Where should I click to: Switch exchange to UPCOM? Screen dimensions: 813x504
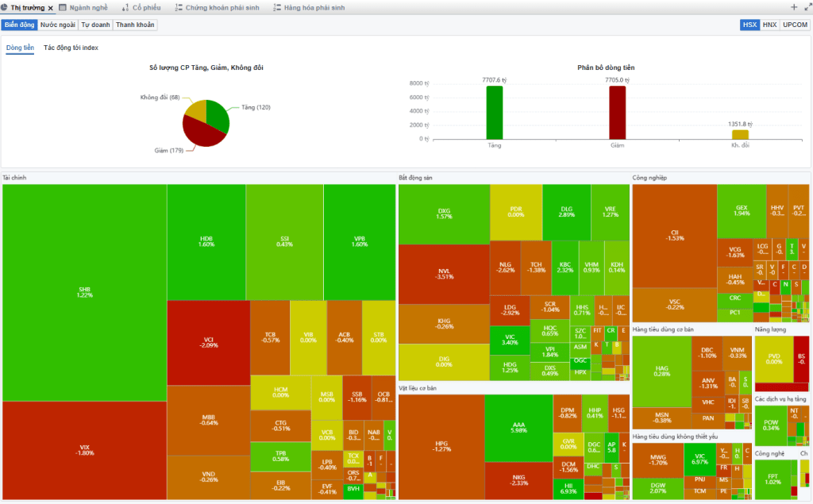795,25
